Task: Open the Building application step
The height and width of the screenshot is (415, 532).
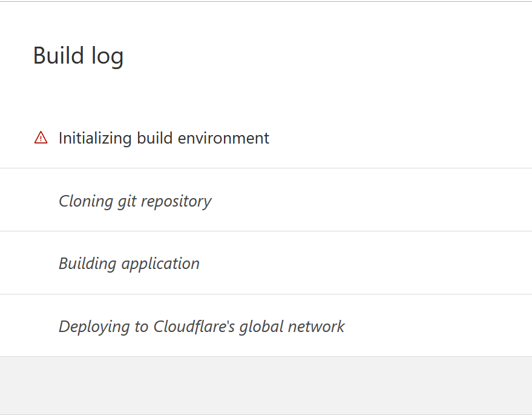Action: [x=129, y=264]
